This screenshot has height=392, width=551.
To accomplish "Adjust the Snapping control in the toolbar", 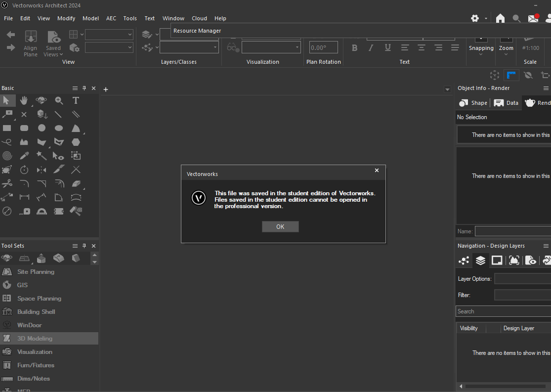I will (x=481, y=48).
